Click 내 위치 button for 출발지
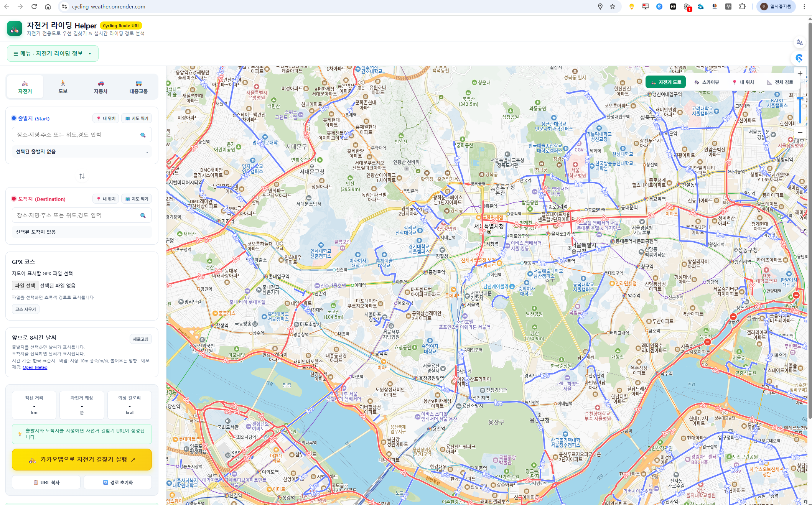Image resolution: width=812 pixels, height=505 pixels. tap(106, 118)
